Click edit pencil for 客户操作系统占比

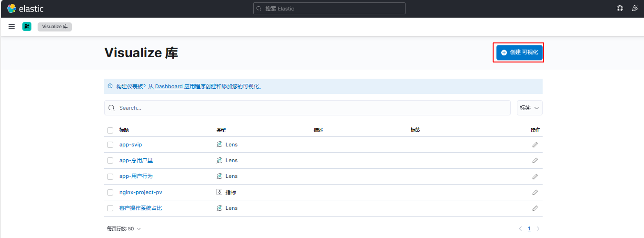coord(535,208)
